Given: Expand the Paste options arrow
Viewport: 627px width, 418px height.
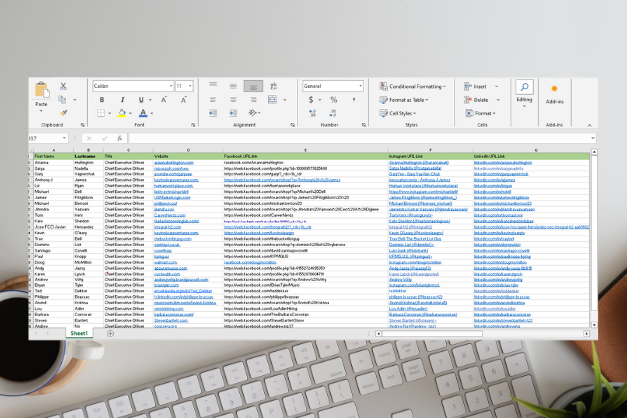Looking at the screenshot, I should pos(42,111).
